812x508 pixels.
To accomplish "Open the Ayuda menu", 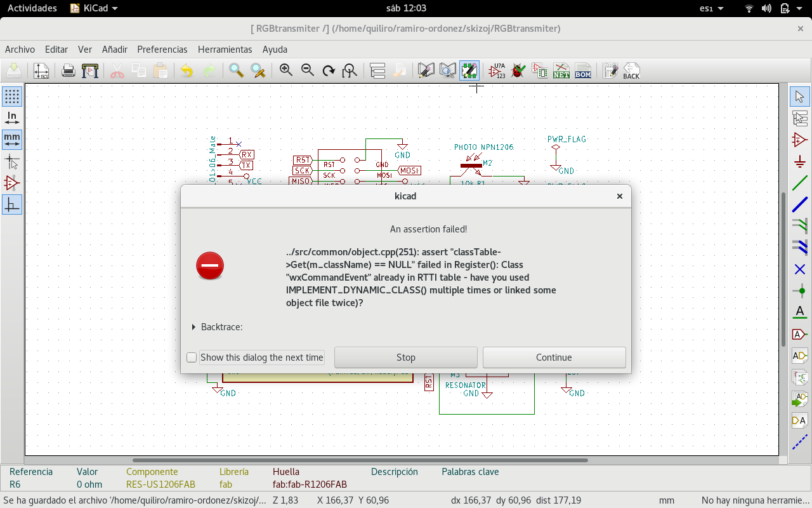I will [x=275, y=49].
